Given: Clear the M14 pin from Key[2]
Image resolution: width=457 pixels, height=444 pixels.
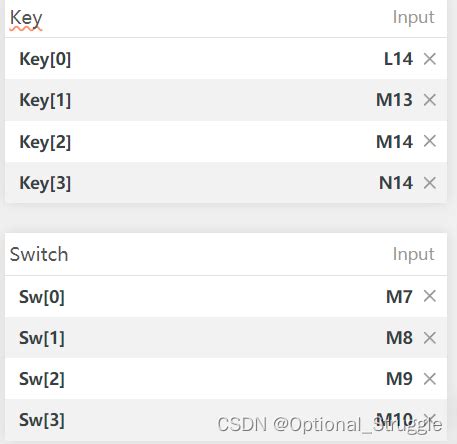Looking at the screenshot, I should (430, 141).
